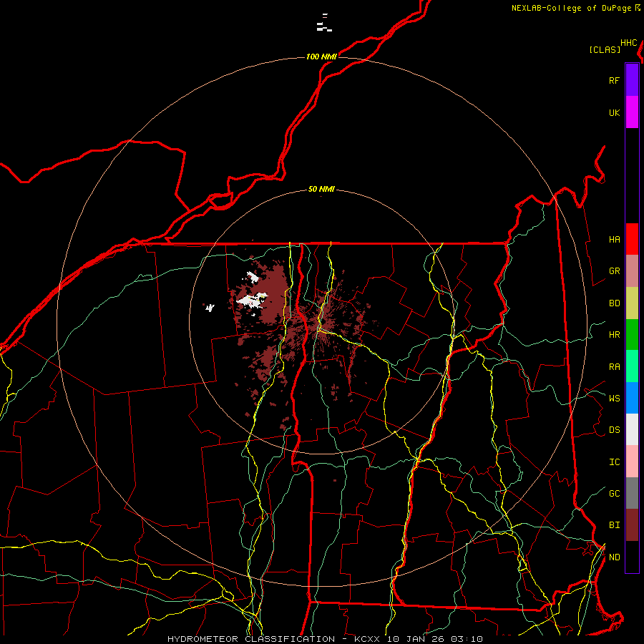Click the 100 NMI range ring label

(x=321, y=57)
